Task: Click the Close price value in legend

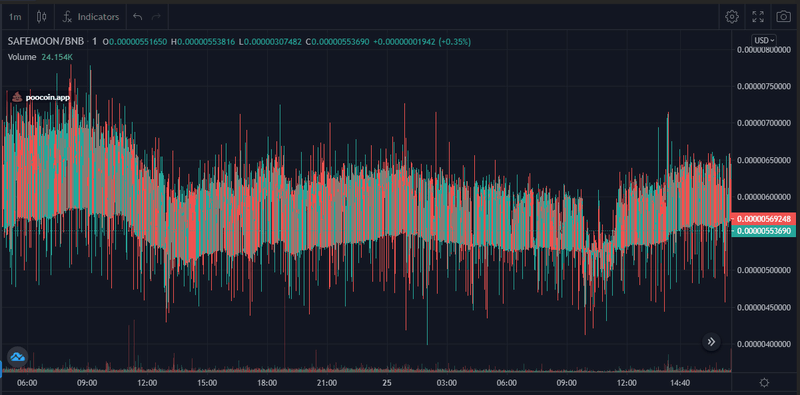Action: [340, 42]
